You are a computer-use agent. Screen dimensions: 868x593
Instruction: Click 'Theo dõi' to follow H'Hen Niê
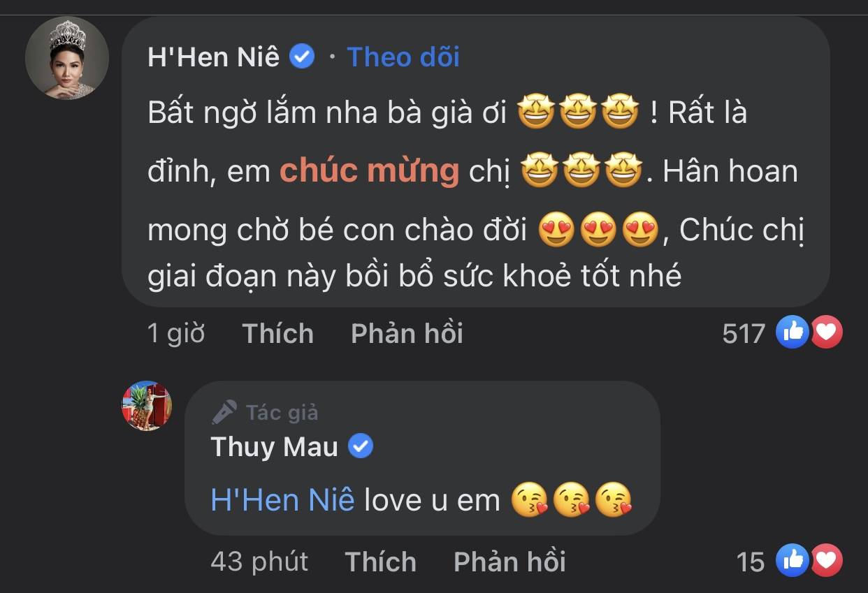[x=403, y=57]
